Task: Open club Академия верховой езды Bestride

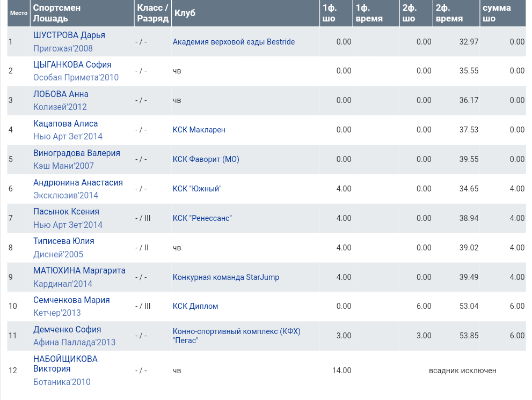Action: coord(234,42)
